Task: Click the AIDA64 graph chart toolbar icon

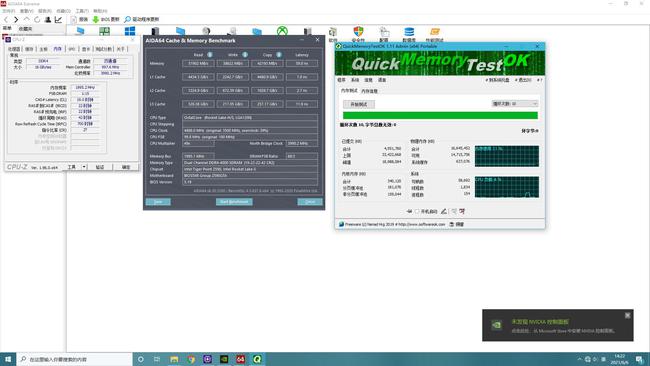Action: tap(58, 19)
